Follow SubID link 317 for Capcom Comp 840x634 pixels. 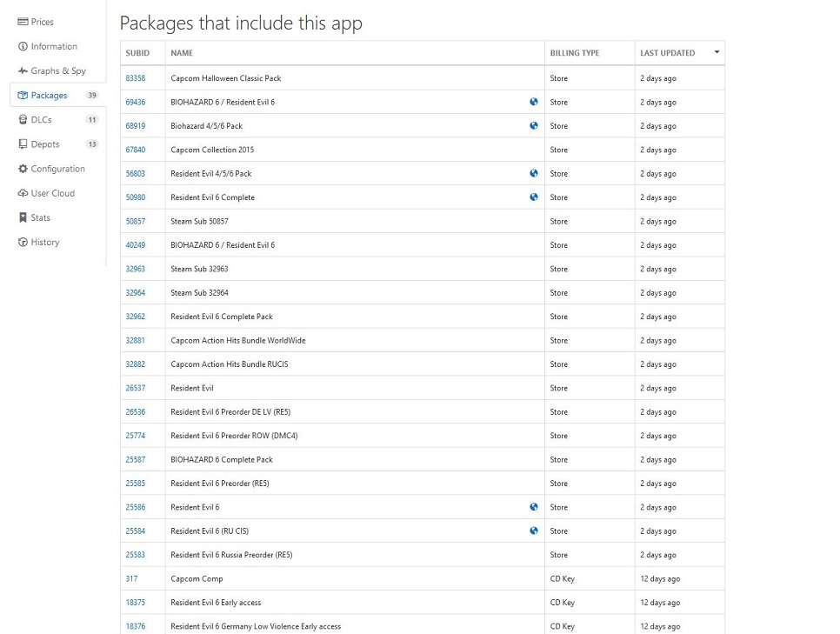click(x=131, y=578)
